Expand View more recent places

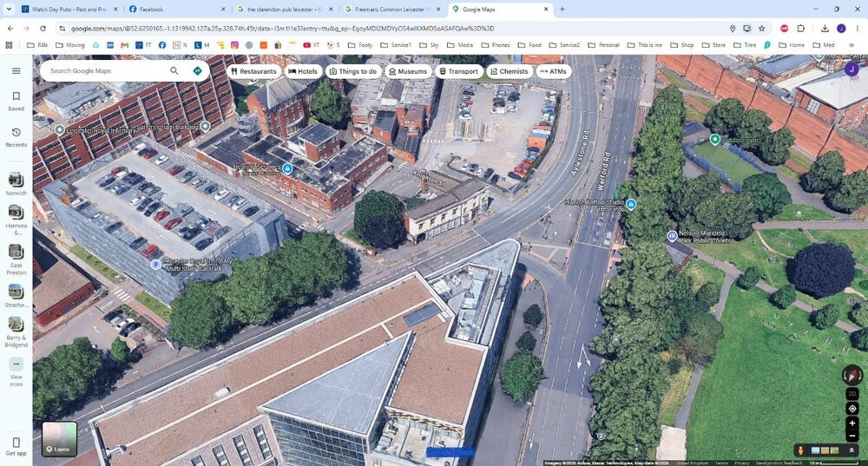[16, 372]
